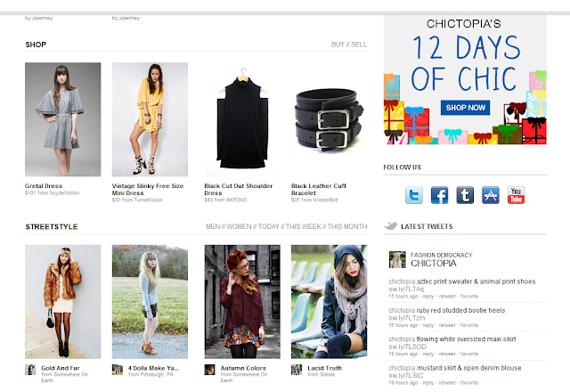
Task: Open the ow.ly/7LSOD tweet link
Action: pos(407,347)
